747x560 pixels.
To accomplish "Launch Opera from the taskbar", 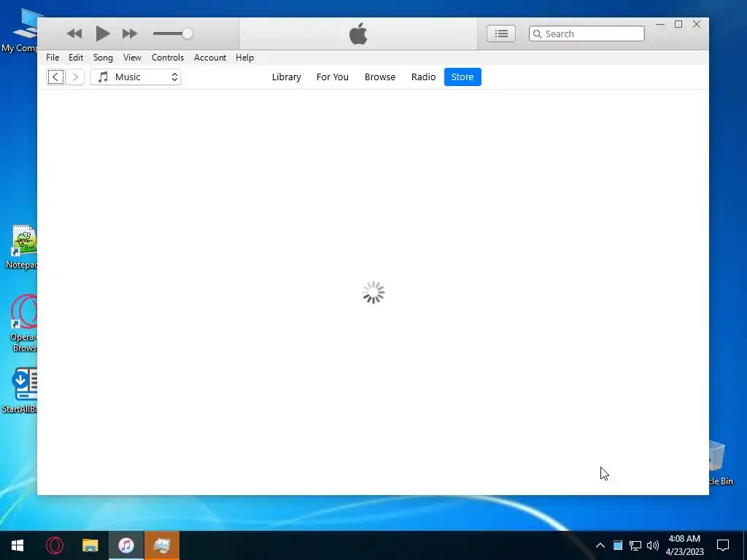I will click(x=54, y=545).
